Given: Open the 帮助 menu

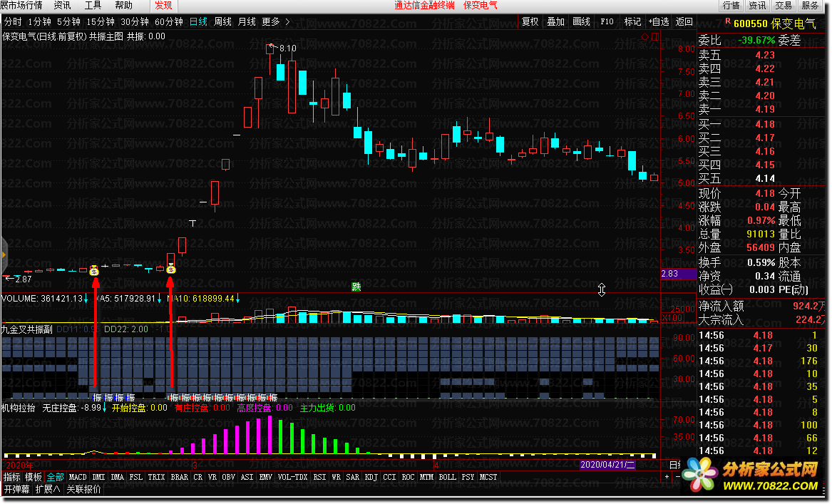Looking at the screenshot, I should pos(123,5).
